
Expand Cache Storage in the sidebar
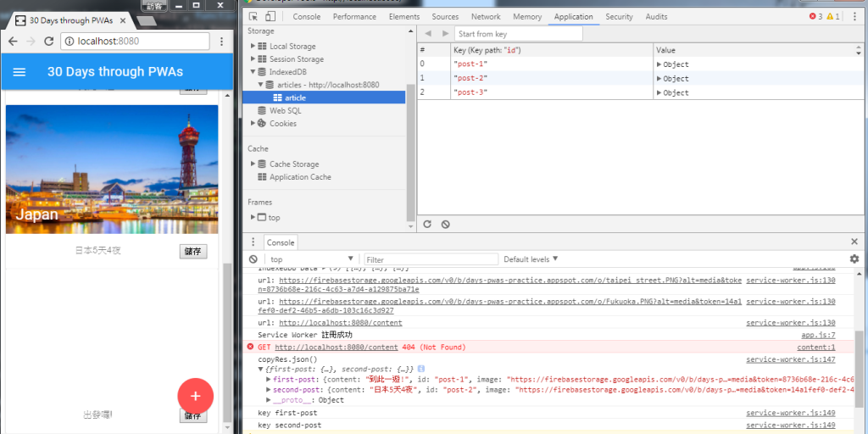(x=253, y=164)
